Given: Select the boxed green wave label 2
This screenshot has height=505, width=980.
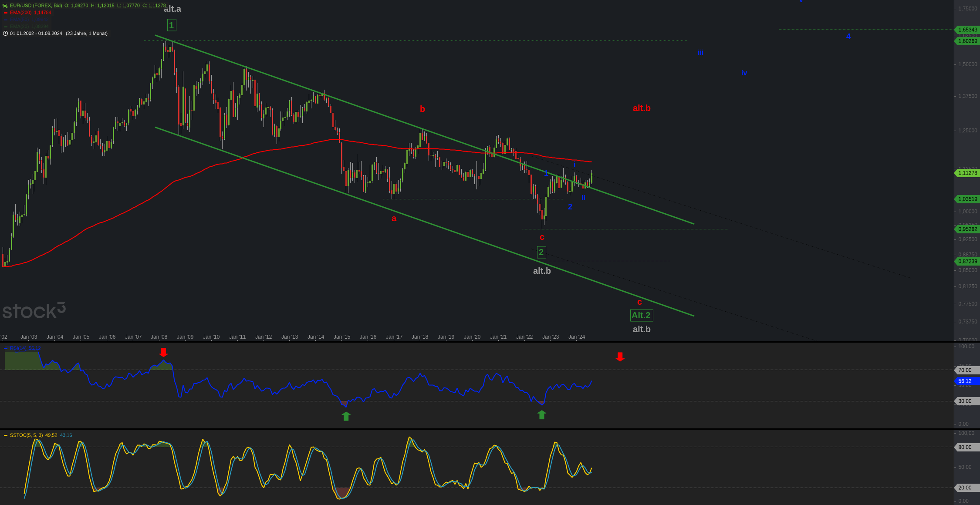Looking at the screenshot, I should 541,252.
